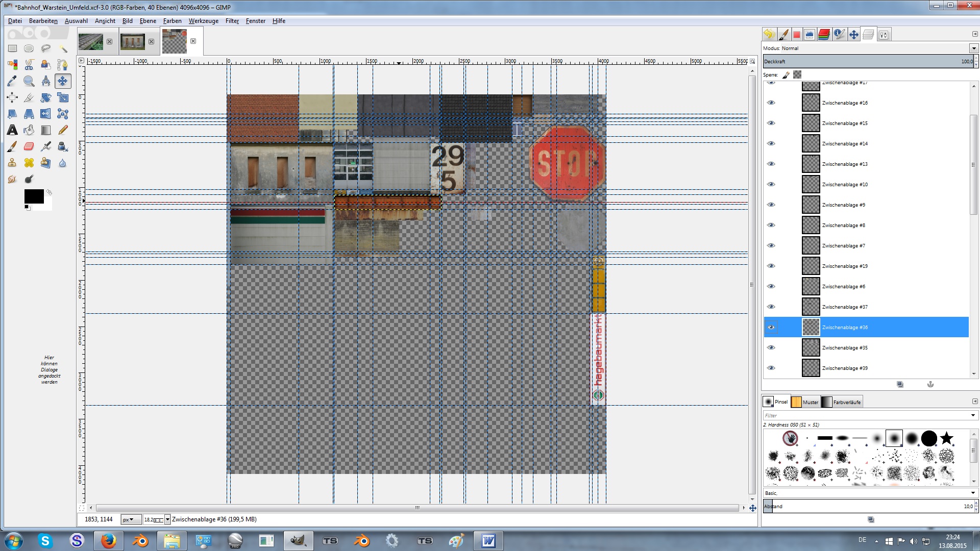Choose the Bucket Fill tool
The height and width of the screenshot is (551, 980).
(x=29, y=130)
